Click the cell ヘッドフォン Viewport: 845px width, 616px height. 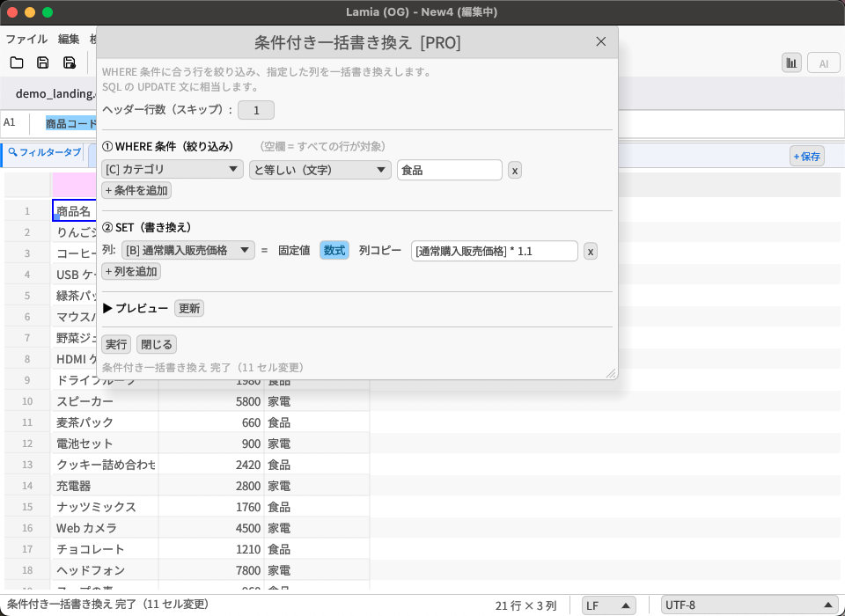pyautogui.click(x=105, y=570)
